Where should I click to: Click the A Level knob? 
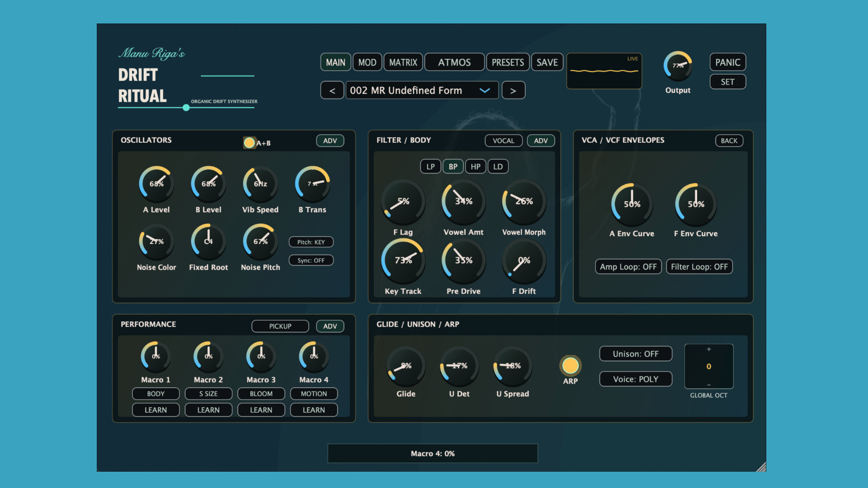pyautogui.click(x=156, y=184)
